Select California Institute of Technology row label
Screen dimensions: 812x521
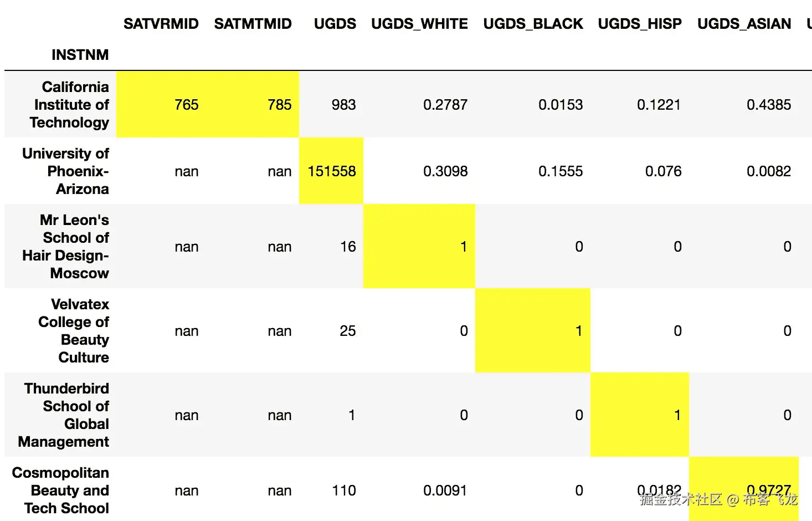70,105
